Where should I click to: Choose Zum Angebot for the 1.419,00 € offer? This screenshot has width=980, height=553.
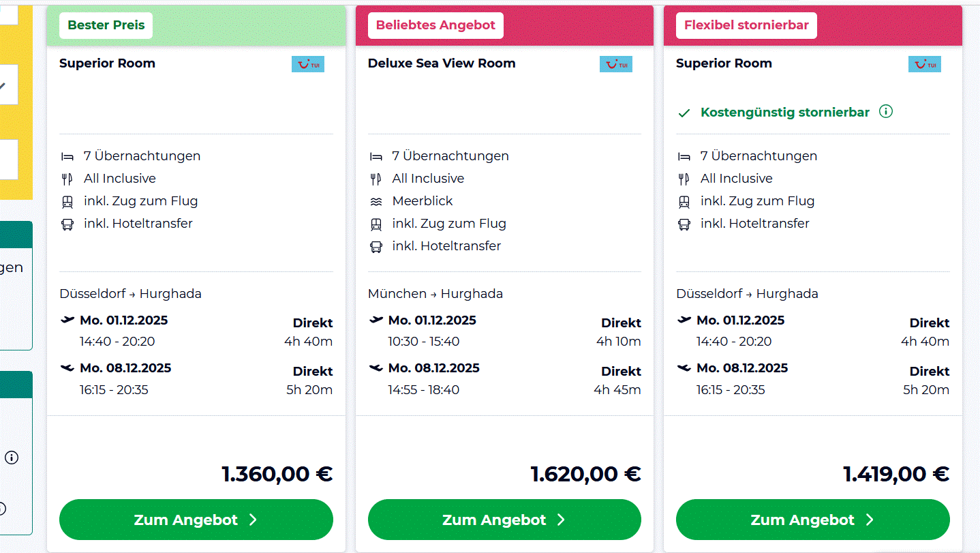pyautogui.click(x=812, y=520)
